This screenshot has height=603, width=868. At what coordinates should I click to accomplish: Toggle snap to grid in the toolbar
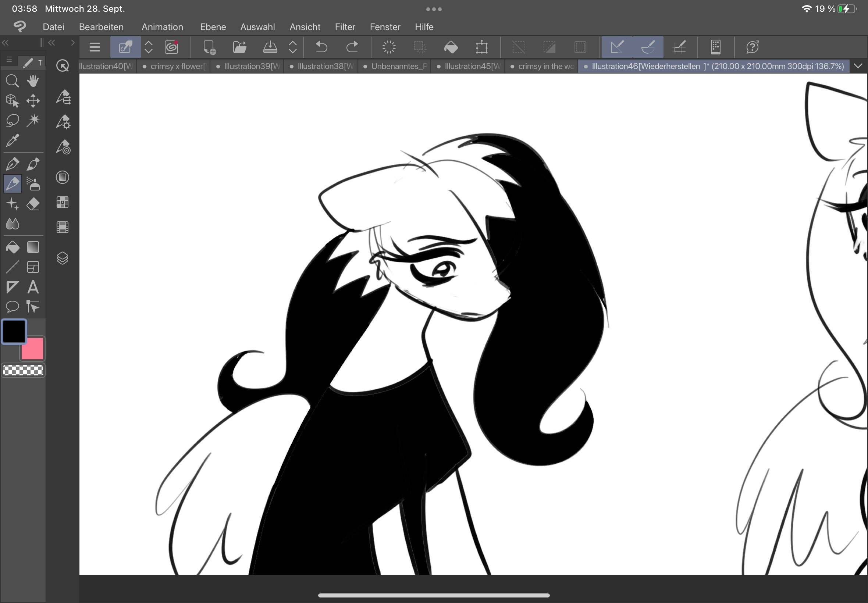click(679, 47)
